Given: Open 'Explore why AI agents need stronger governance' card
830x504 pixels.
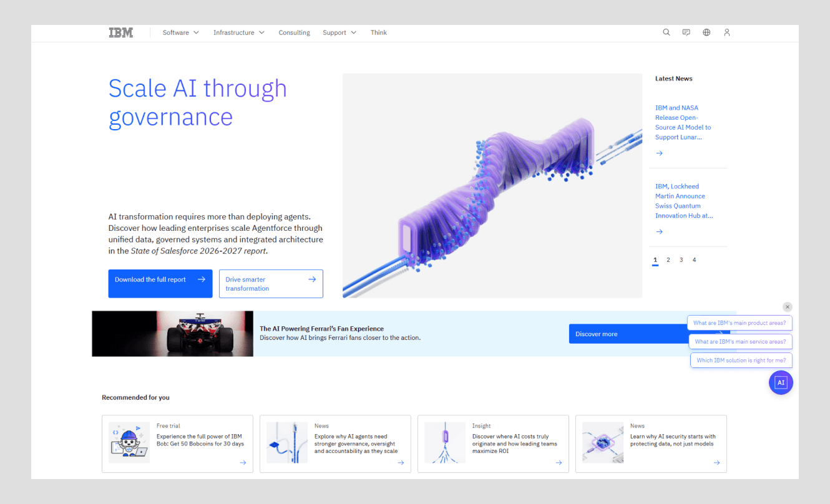Looking at the screenshot, I should pos(335,444).
